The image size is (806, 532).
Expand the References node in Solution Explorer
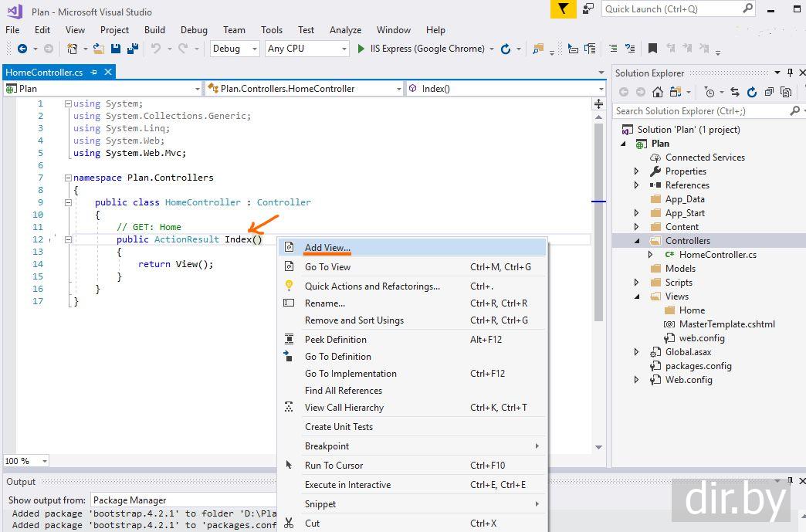point(637,185)
